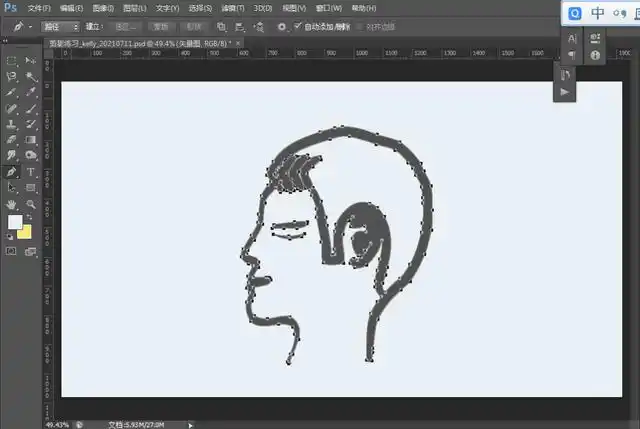Select the Clone Stamp tool

(11, 124)
